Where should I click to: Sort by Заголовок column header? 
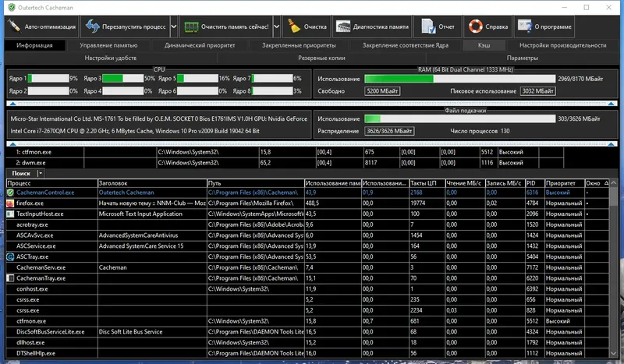coord(152,183)
